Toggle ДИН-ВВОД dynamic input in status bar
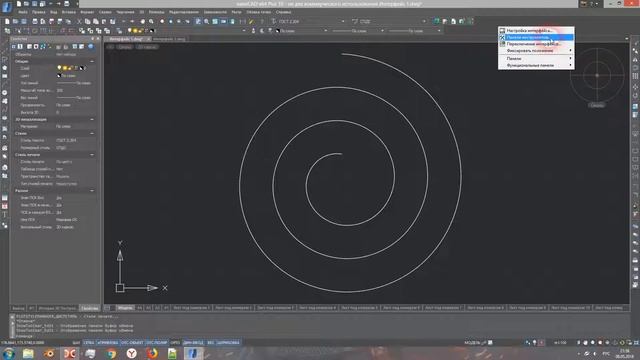 coord(193,342)
